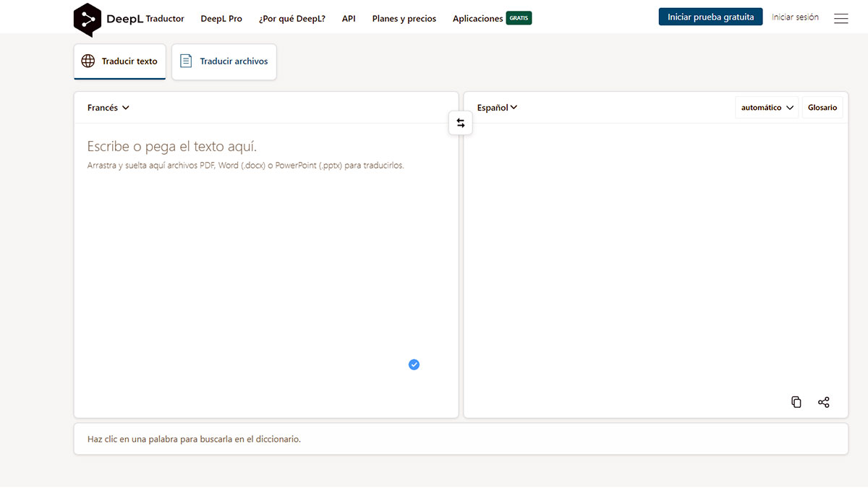This screenshot has height=488, width=868.
Task: Click the document icon on Traducir archivos
Action: coord(186,61)
